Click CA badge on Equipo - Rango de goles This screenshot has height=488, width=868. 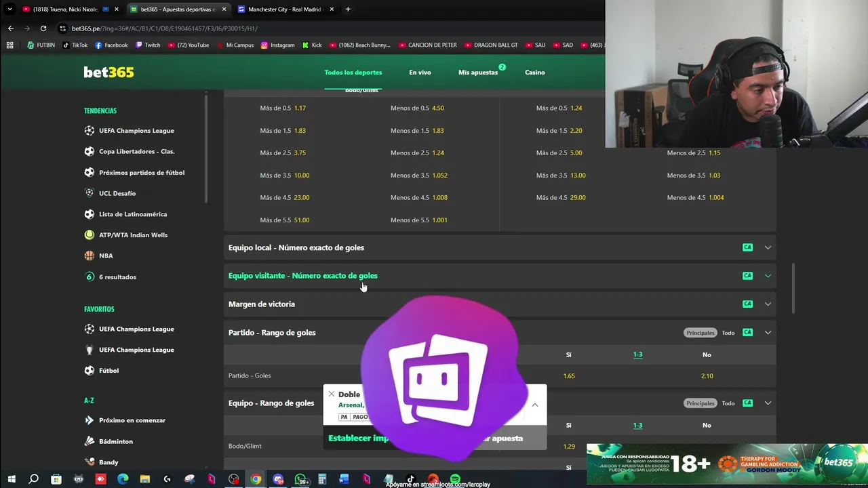point(747,403)
